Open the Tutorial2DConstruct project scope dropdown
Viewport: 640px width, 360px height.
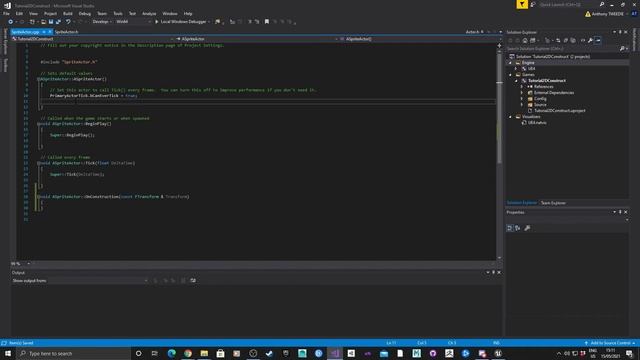click(x=93, y=39)
